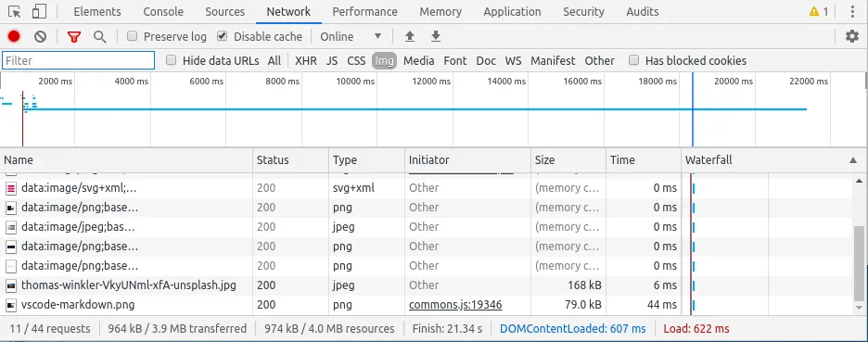Toggle the red filter funnel icon
This screenshot has width=868, height=342.
pyautogui.click(x=74, y=36)
